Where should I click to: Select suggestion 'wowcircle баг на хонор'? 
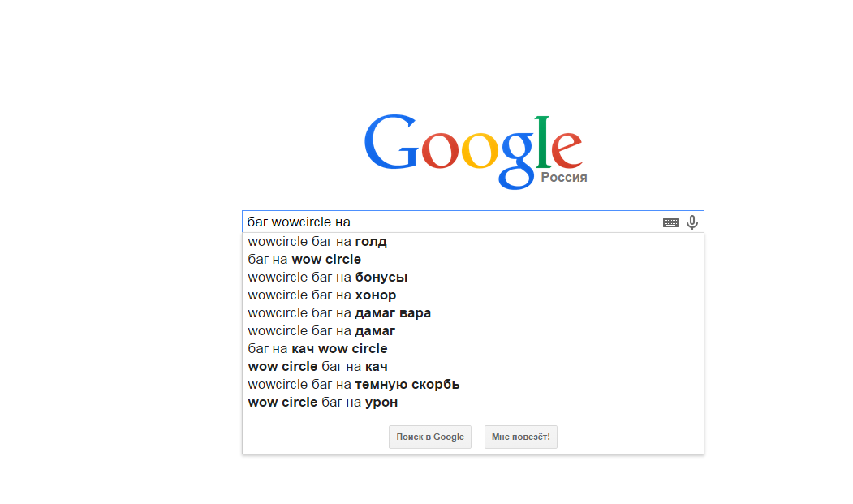472,295
